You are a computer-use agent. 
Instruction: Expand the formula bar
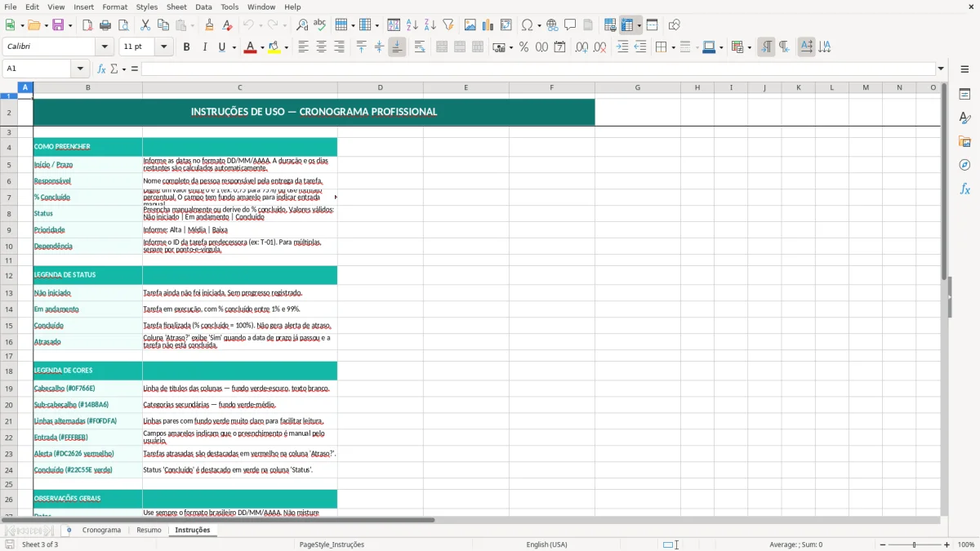pyautogui.click(x=941, y=69)
